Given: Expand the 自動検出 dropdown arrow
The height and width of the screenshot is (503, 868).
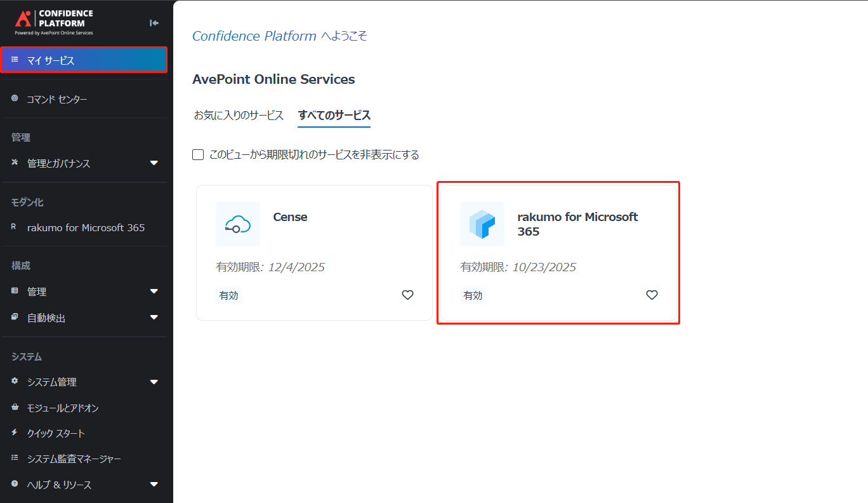Looking at the screenshot, I should 154,318.
